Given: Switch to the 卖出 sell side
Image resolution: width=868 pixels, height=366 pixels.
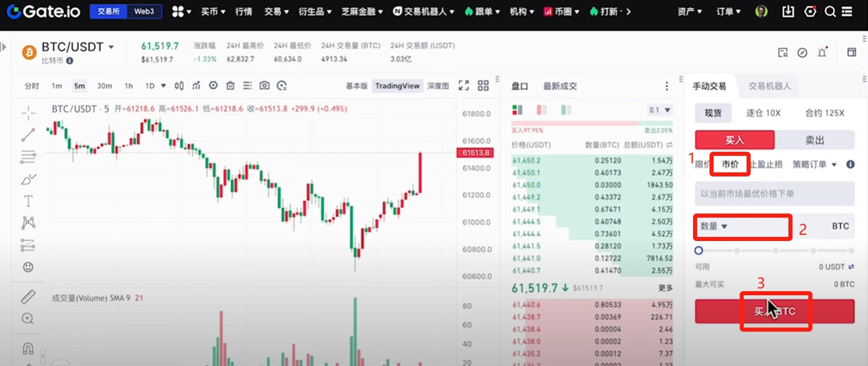Looking at the screenshot, I should pos(814,140).
